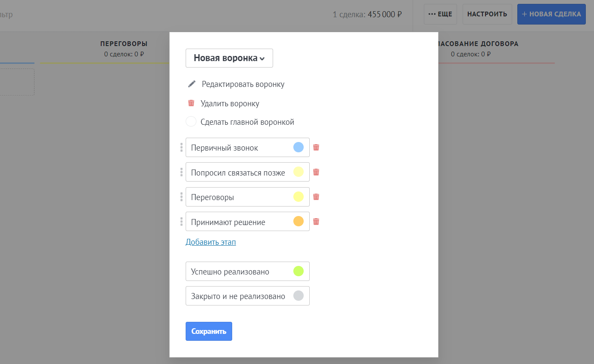Change the orange color of Принимают решение
Image resolution: width=594 pixels, height=364 pixels.
[299, 222]
